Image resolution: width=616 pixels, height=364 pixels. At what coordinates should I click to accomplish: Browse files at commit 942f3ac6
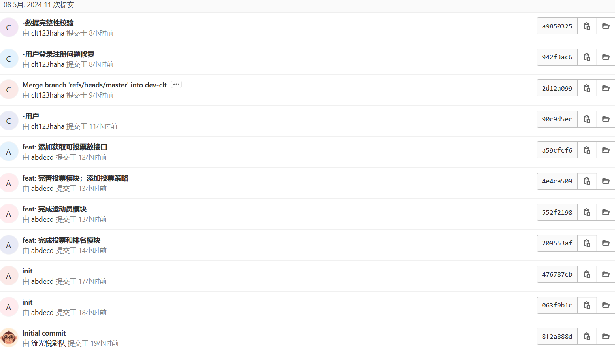pos(605,57)
